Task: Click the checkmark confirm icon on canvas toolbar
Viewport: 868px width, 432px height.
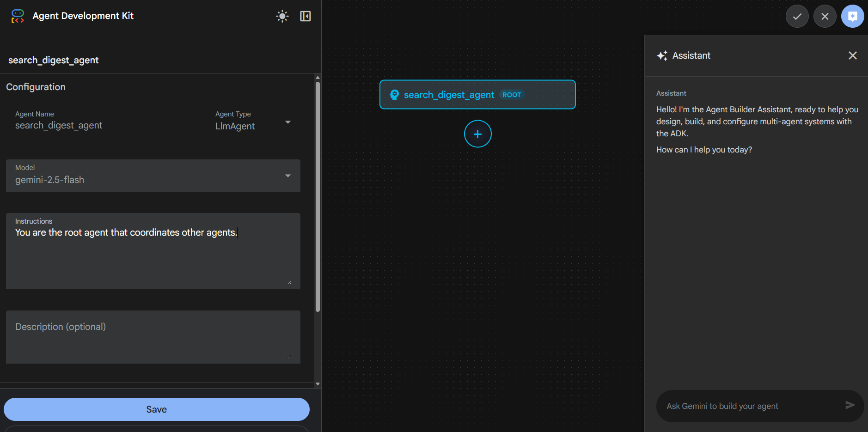Action: click(x=797, y=17)
